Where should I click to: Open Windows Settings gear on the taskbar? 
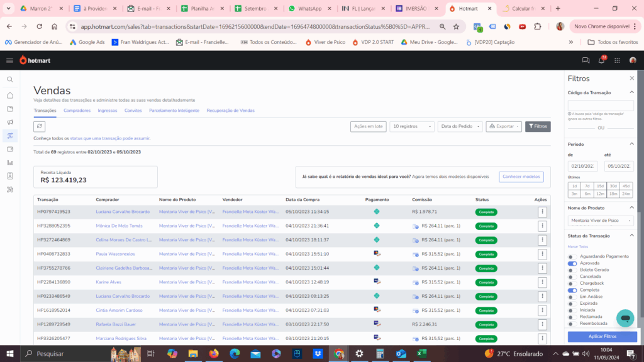[x=359, y=353]
